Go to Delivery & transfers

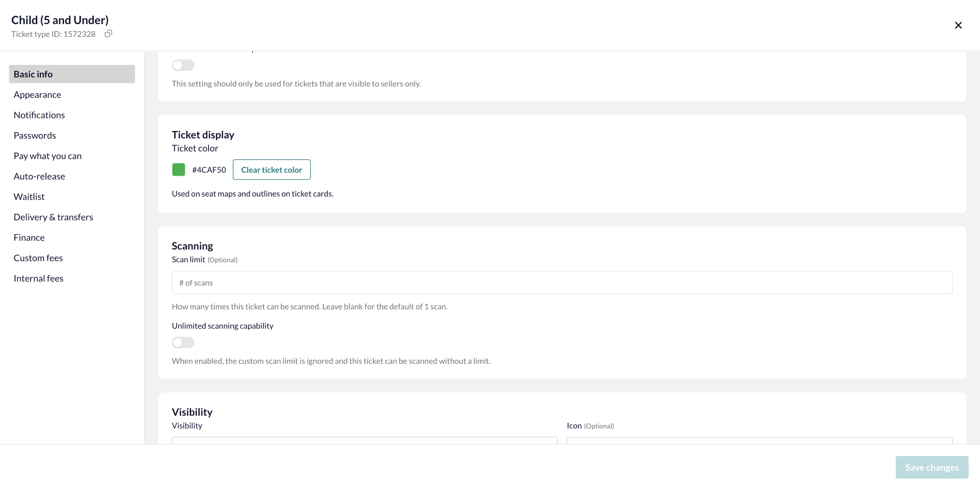click(53, 217)
